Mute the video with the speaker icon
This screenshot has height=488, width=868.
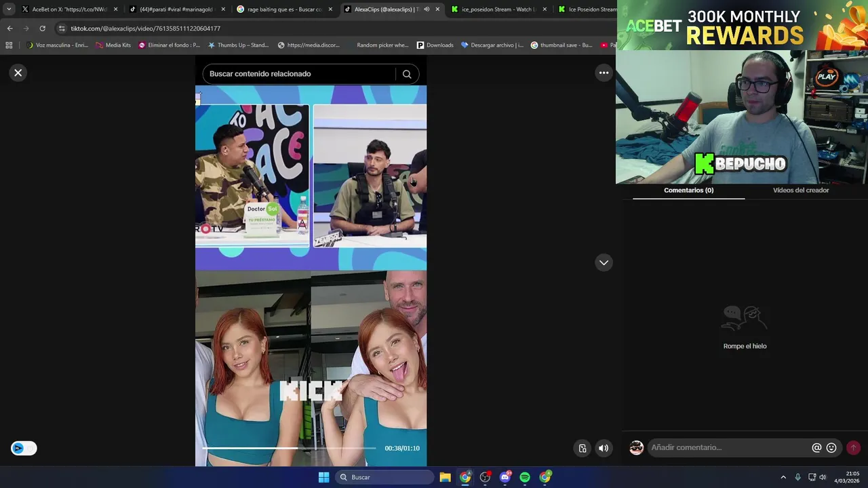click(x=604, y=448)
